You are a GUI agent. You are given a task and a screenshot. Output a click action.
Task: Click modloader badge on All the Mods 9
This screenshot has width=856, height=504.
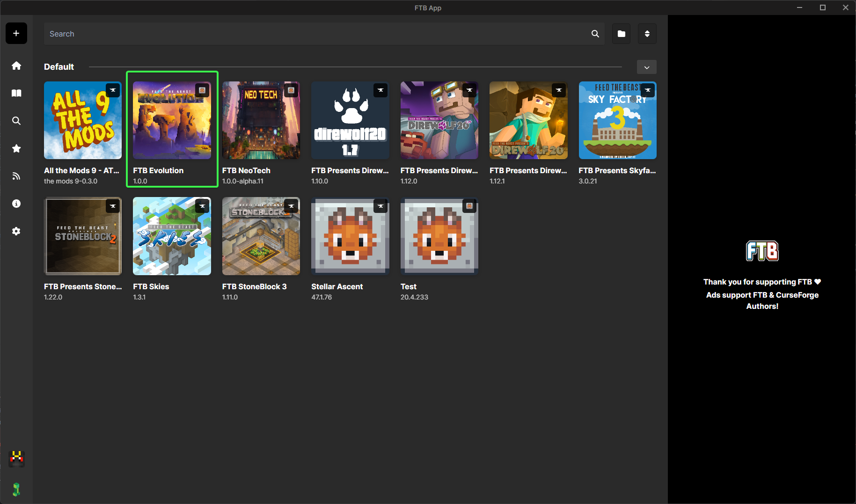click(x=113, y=90)
